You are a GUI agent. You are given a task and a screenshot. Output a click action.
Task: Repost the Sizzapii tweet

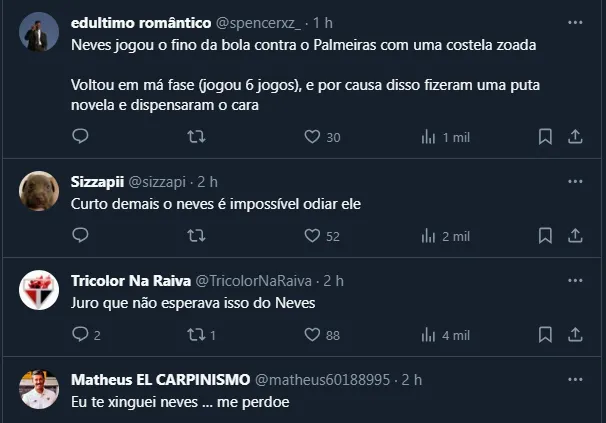pyautogui.click(x=197, y=236)
